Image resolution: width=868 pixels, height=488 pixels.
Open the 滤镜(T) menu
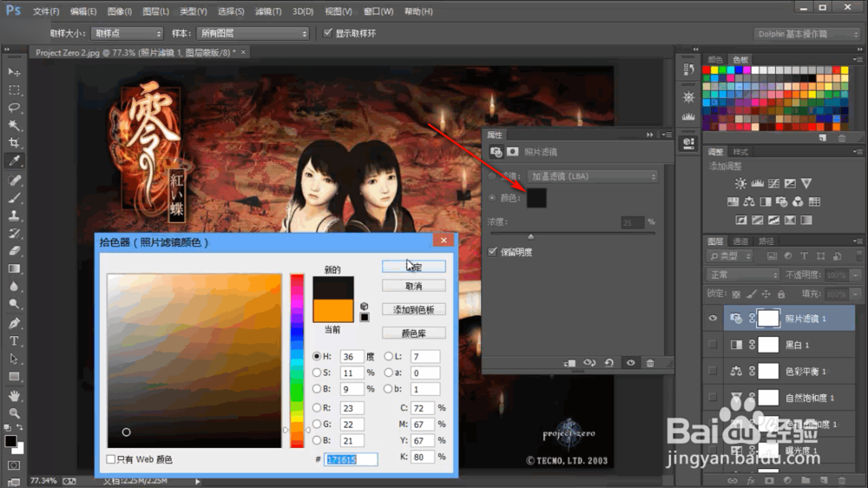tap(268, 11)
